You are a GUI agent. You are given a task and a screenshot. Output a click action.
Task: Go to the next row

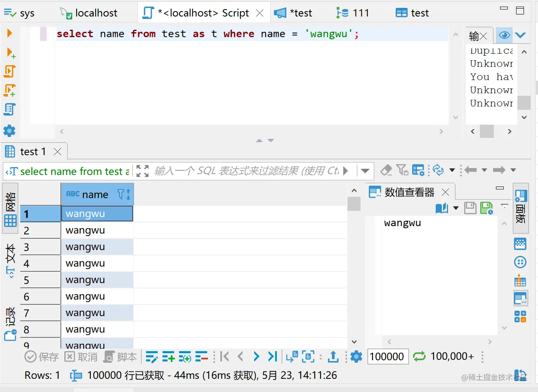tap(257, 357)
